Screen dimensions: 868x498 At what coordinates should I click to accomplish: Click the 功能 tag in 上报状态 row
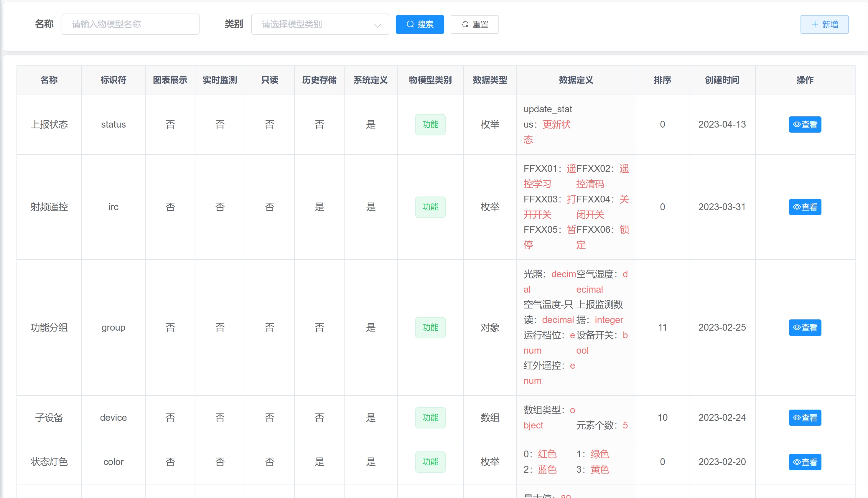pyautogui.click(x=430, y=124)
